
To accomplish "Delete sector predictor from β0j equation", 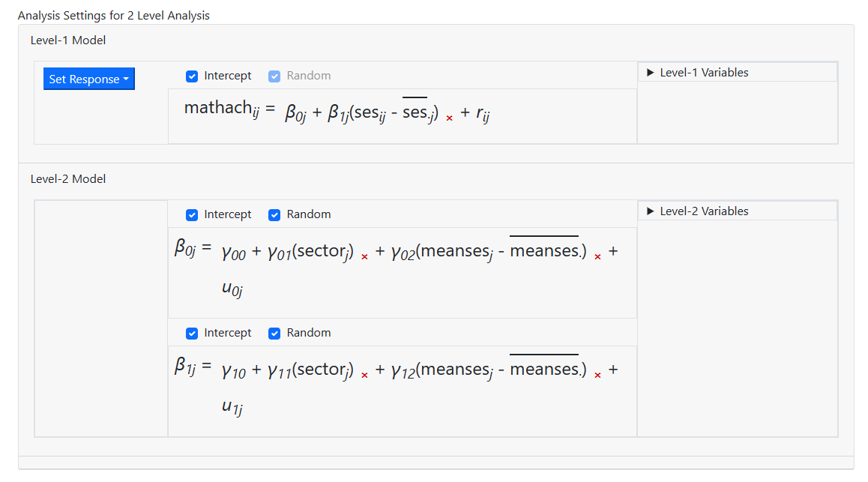I will pos(365,257).
